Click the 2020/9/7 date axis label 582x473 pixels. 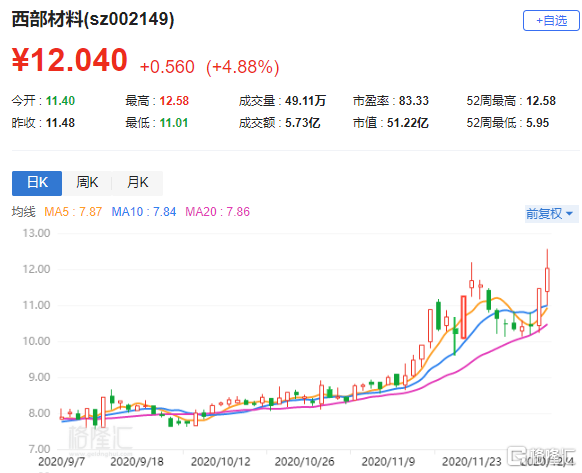[61, 462]
